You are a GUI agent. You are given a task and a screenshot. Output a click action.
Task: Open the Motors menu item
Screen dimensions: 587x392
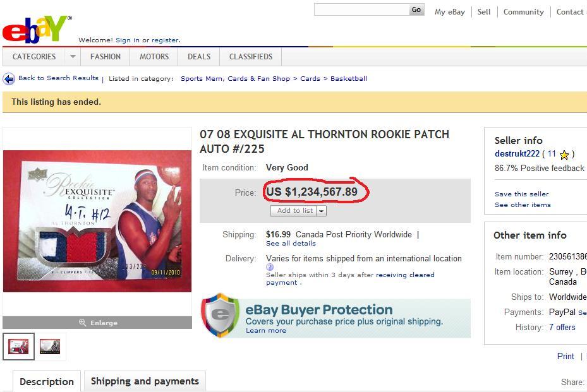click(154, 56)
